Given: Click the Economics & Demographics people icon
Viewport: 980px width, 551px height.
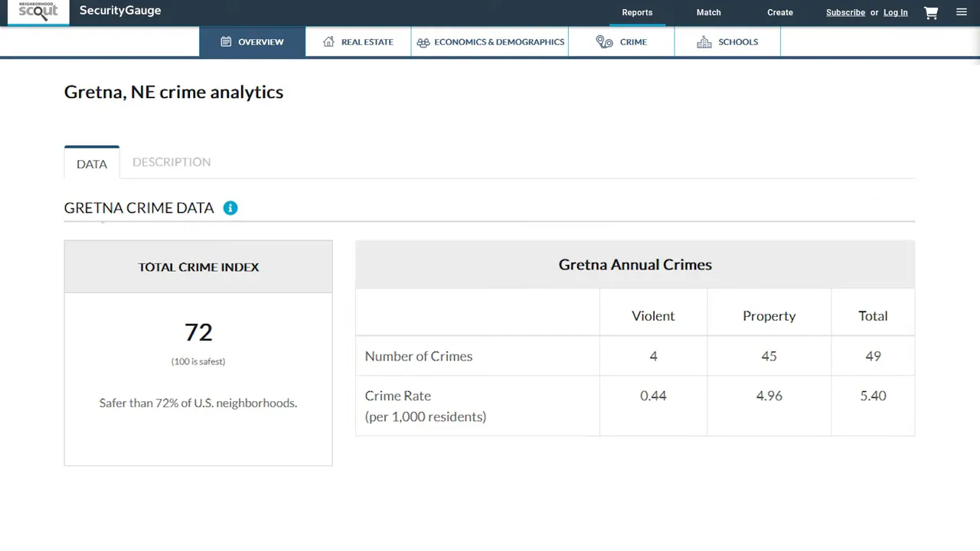Looking at the screenshot, I should [x=423, y=43].
